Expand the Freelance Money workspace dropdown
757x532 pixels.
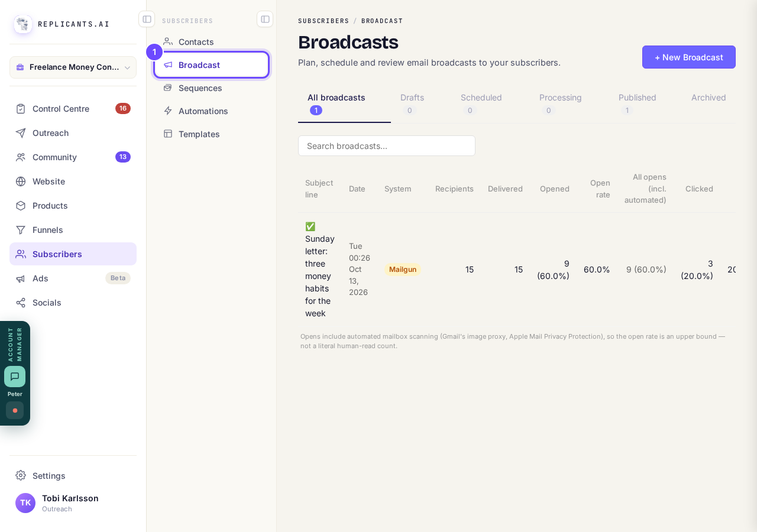pyautogui.click(x=73, y=67)
